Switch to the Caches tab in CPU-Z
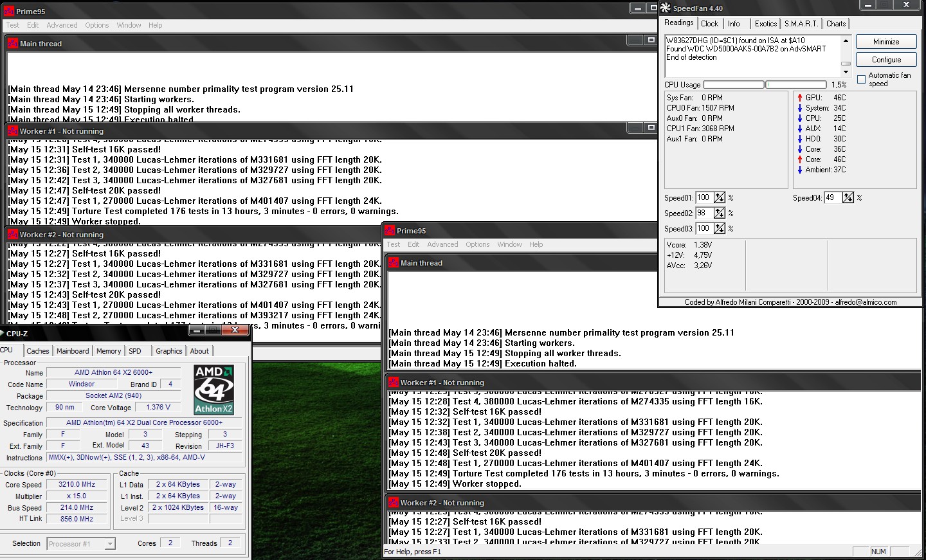The image size is (926, 560). point(38,351)
